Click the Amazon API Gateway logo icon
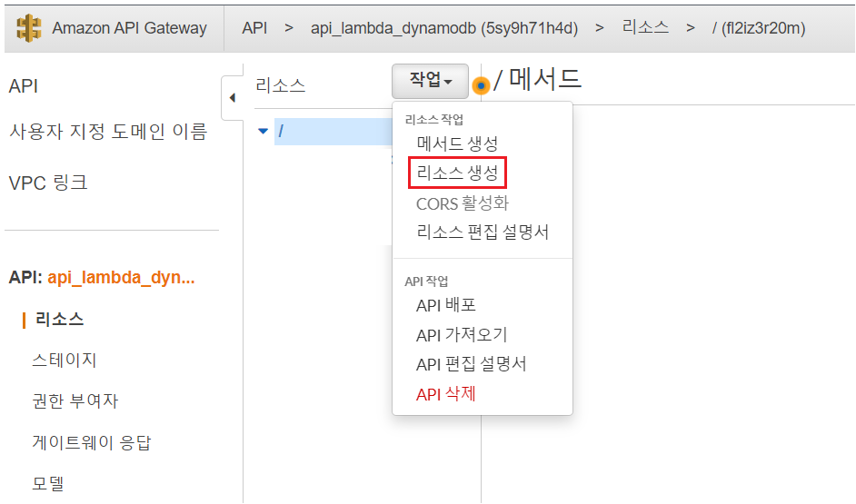 28,28
